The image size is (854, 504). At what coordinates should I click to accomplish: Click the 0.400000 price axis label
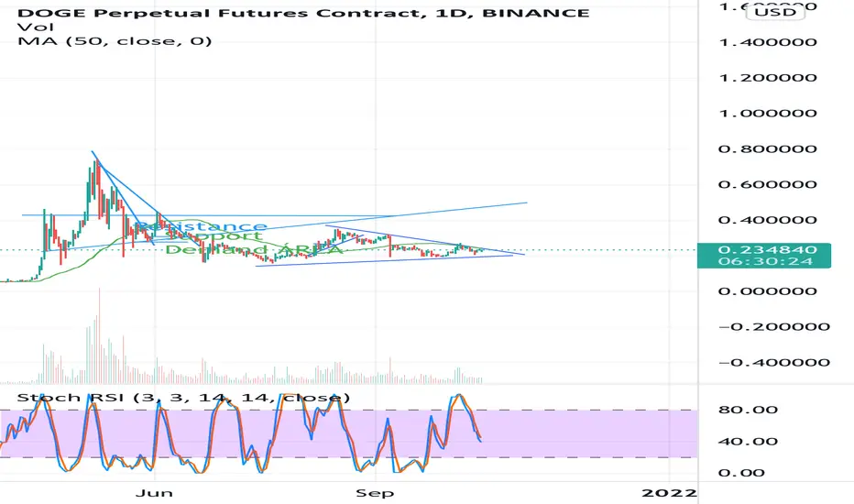768,220
